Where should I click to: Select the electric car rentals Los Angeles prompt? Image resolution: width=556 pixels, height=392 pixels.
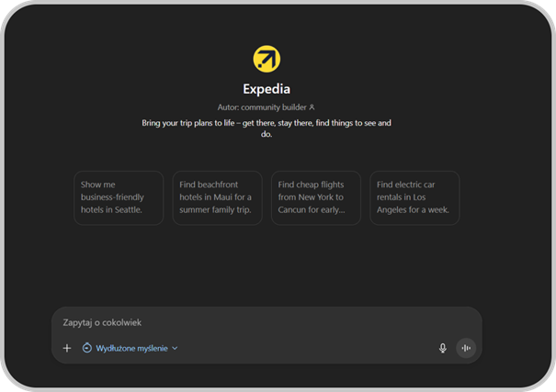[x=414, y=197]
